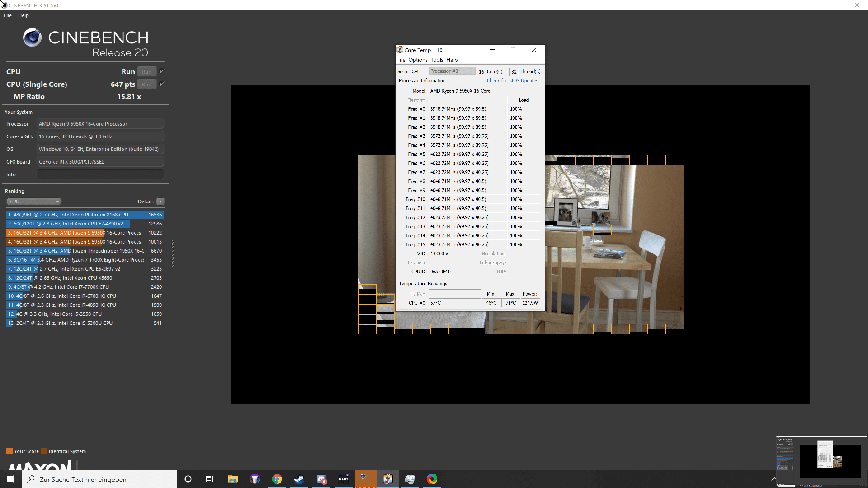This screenshot has height=488, width=868.
Task: Open Core Temp Options menu
Action: (418, 60)
